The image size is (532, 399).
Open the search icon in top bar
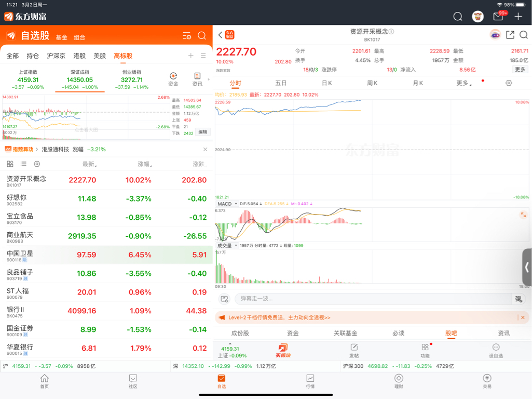point(458,16)
